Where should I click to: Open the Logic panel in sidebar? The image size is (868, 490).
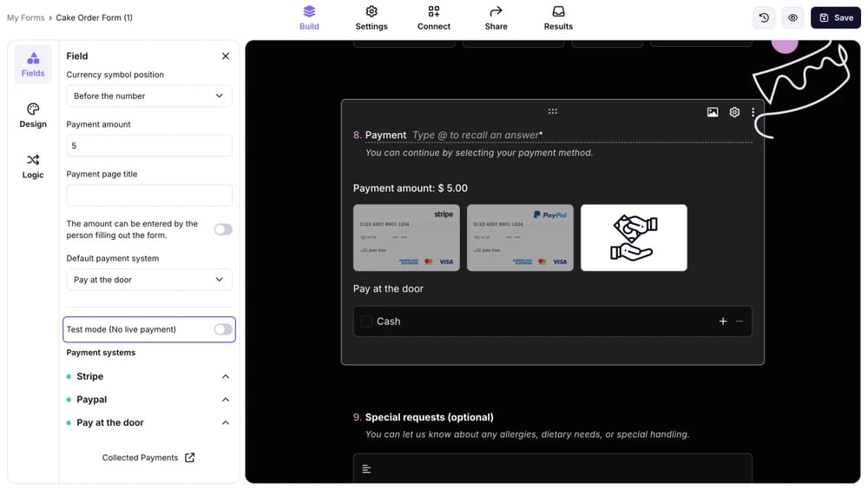click(x=33, y=166)
